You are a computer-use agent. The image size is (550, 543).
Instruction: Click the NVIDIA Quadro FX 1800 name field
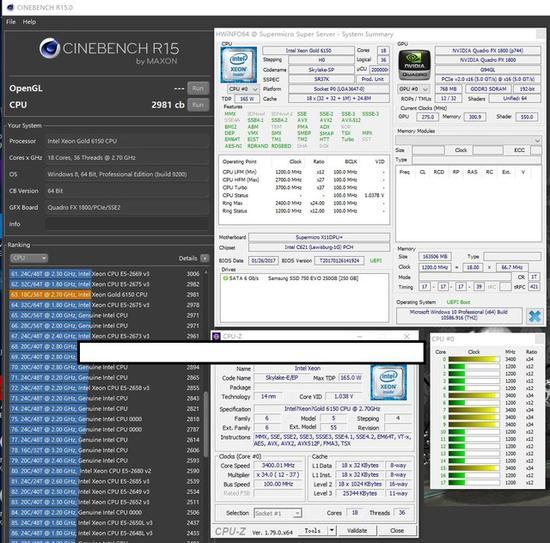pos(488,60)
